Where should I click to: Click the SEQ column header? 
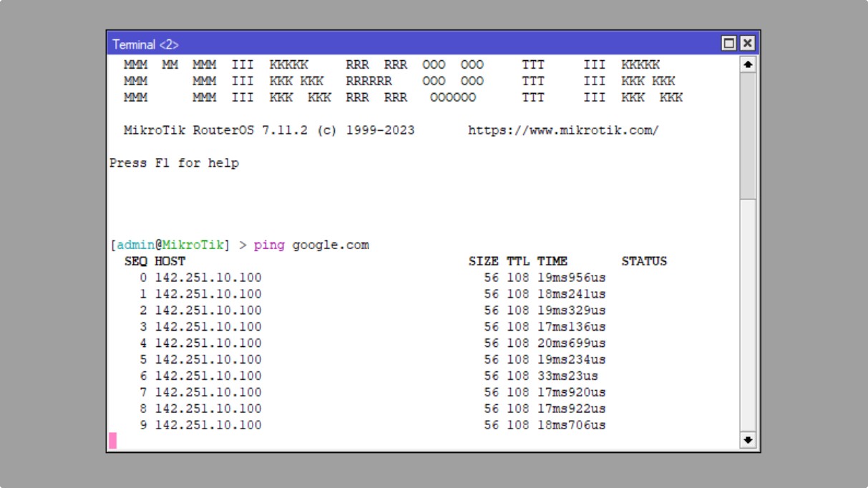pos(136,261)
